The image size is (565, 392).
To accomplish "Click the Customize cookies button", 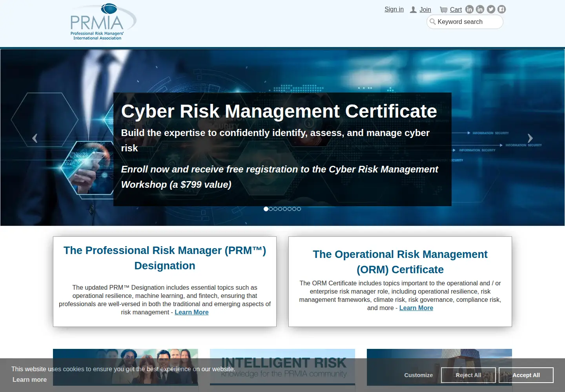I will tap(419, 375).
